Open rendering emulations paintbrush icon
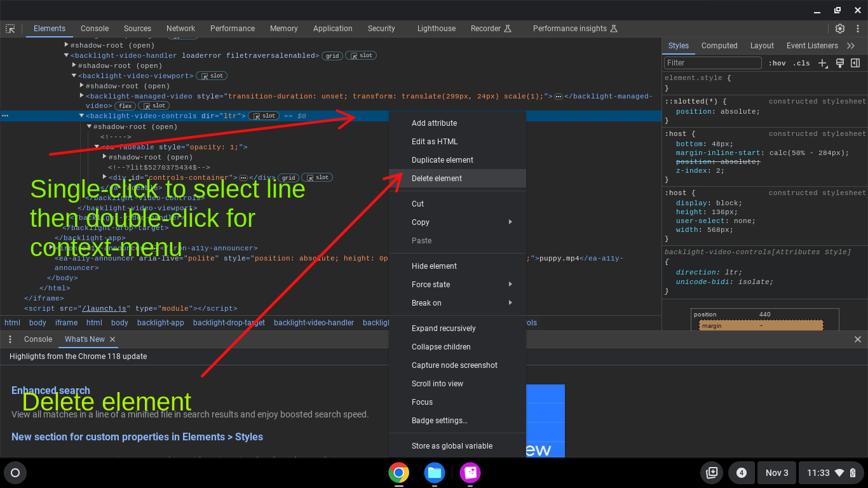The width and height of the screenshot is (868, 488). click(839, 63)
